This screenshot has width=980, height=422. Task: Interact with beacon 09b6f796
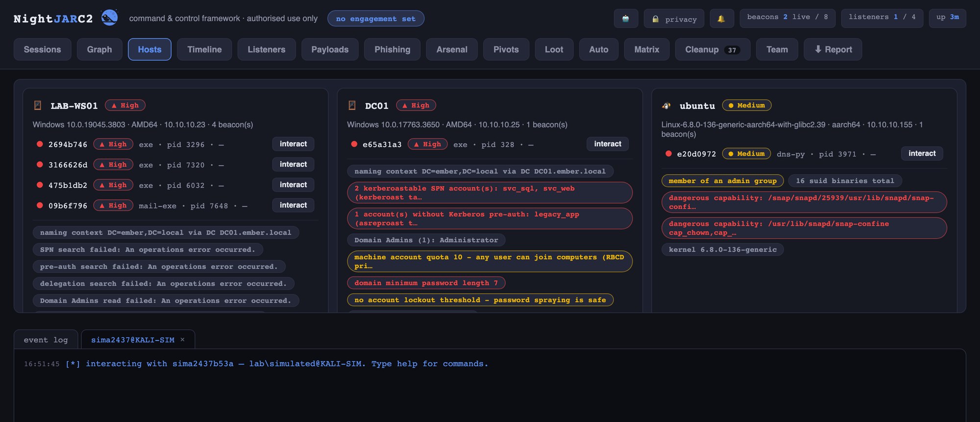[x=293, y=205]
